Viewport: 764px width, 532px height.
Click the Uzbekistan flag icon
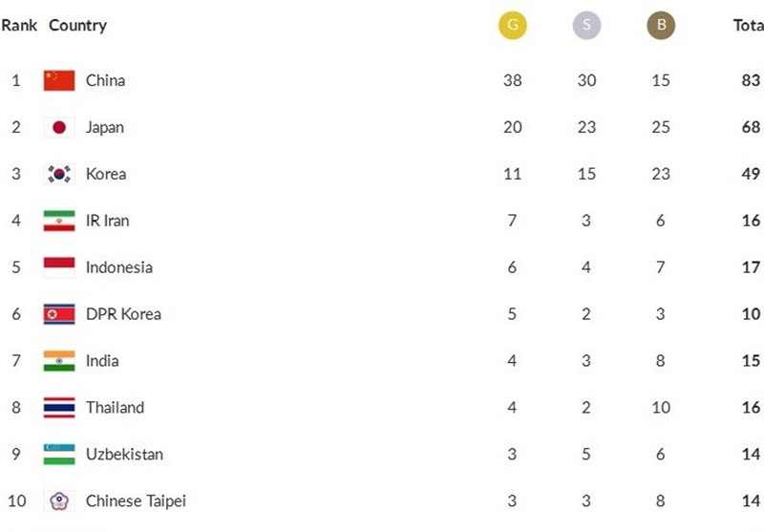[x=59, y=455]
